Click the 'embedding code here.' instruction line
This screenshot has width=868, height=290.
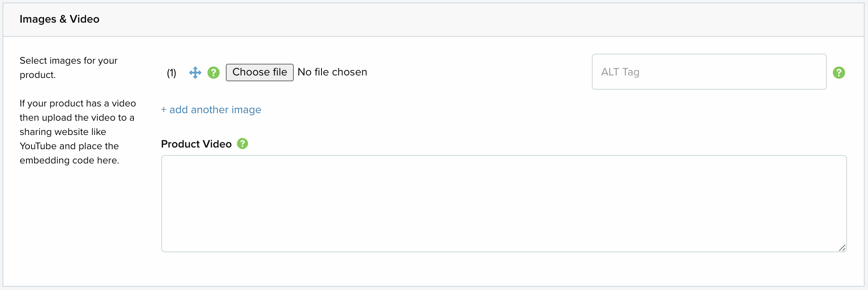click(x=69, y=161)
